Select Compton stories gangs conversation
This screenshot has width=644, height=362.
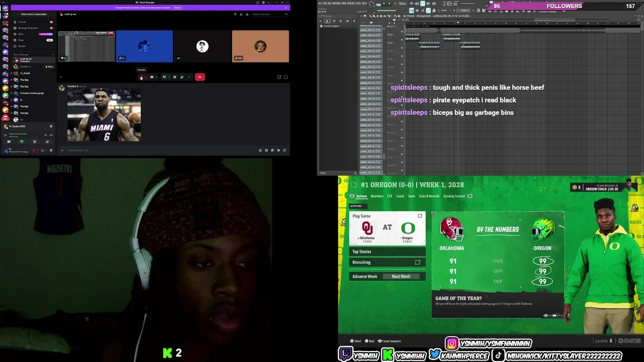pos(33,93)
